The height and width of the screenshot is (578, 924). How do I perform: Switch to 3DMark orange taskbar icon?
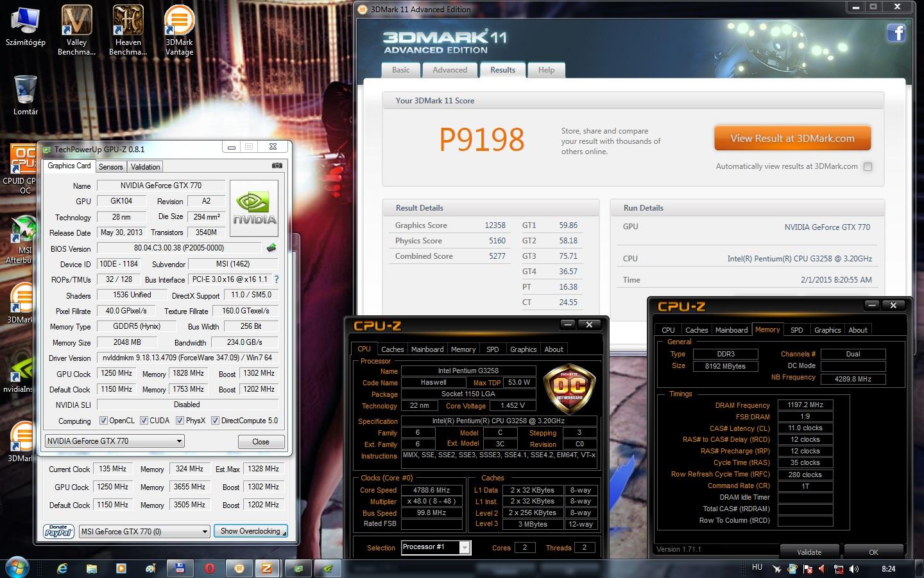(x=239, y=568)
